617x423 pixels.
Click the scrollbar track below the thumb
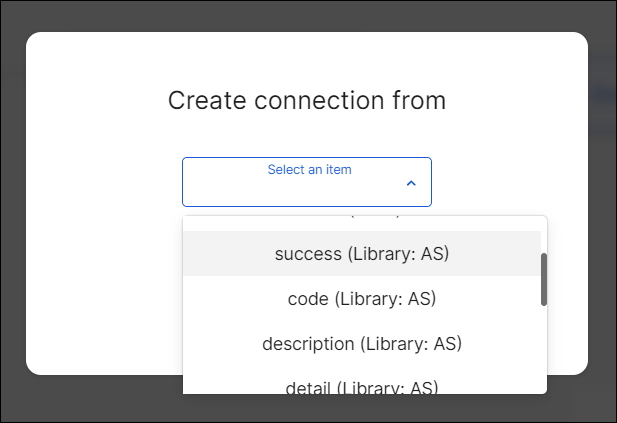pyautogui.click(x=544, y=350)
